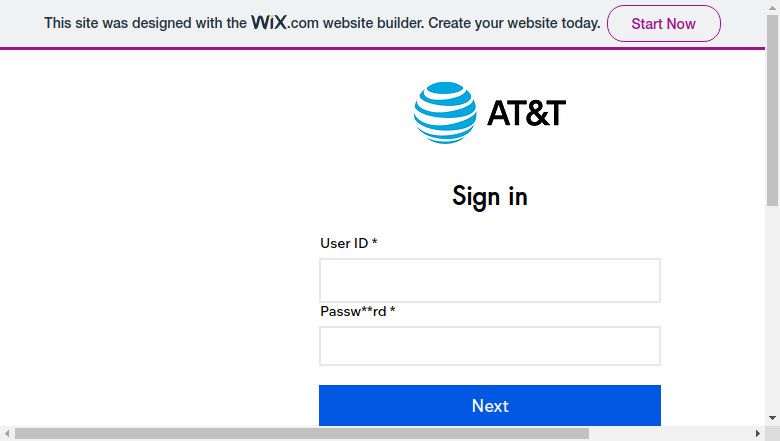The height and width of the screenshot is (441, 780).
Task: Click the horizontal scrollbar right arrow
Action: click(758, 434)
